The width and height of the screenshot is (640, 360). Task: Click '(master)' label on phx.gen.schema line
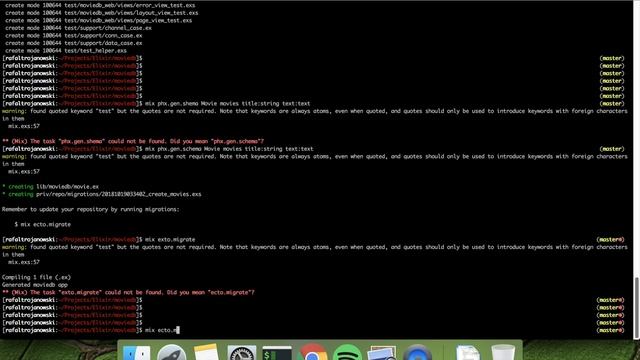612,149
